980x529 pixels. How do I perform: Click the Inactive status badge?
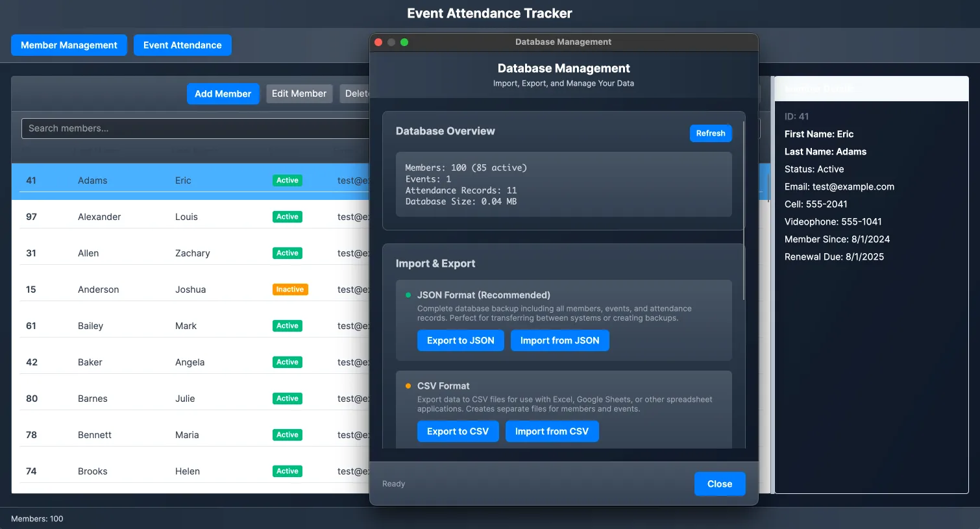290,289
